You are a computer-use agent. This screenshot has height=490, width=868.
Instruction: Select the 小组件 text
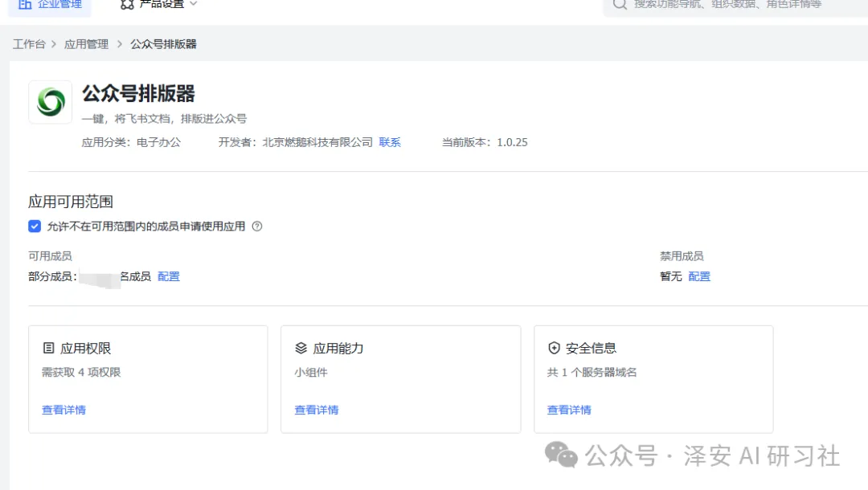pyautogui.click(x=311, y=372)
